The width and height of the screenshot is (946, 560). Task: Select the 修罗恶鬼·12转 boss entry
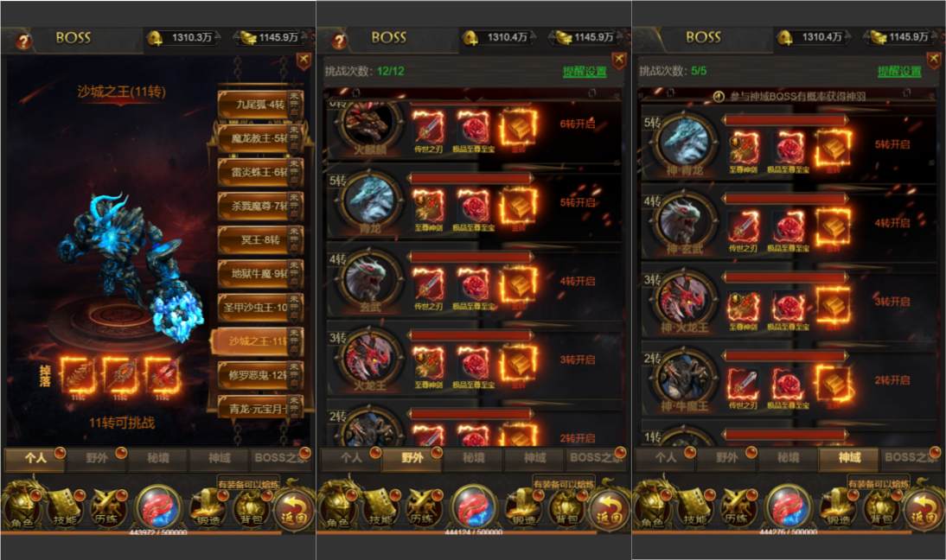(260, 374)
